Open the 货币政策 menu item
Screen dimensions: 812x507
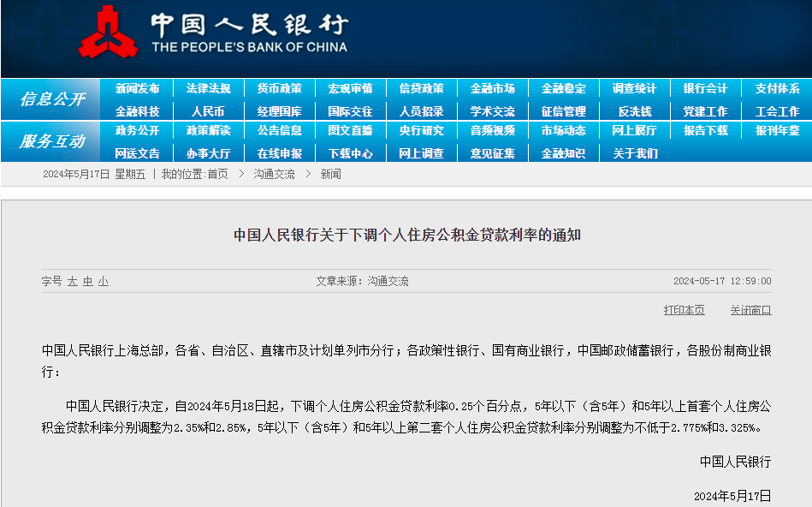pyautogui.click(x=279, y=88)
